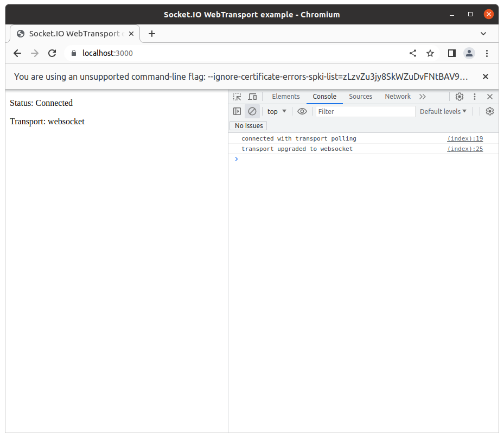Expand the 'top' execution context dropdown
The image size is (504, 438).
277,111
